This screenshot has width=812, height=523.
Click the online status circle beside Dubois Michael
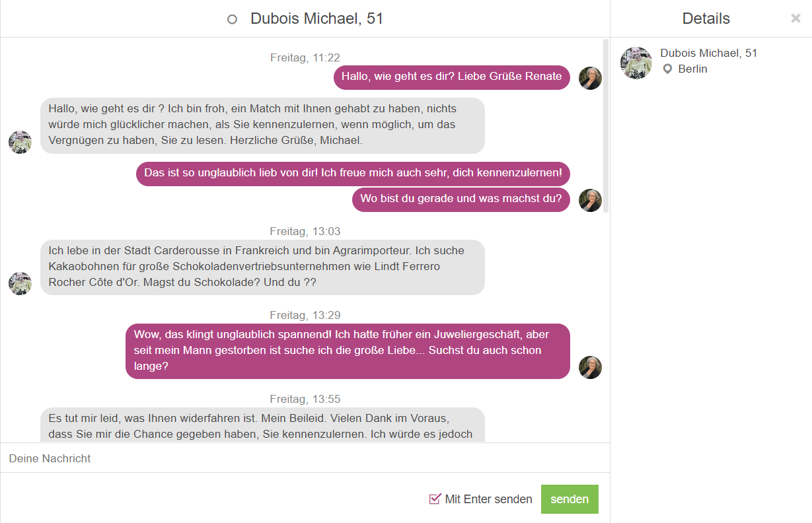click(232, 19)
